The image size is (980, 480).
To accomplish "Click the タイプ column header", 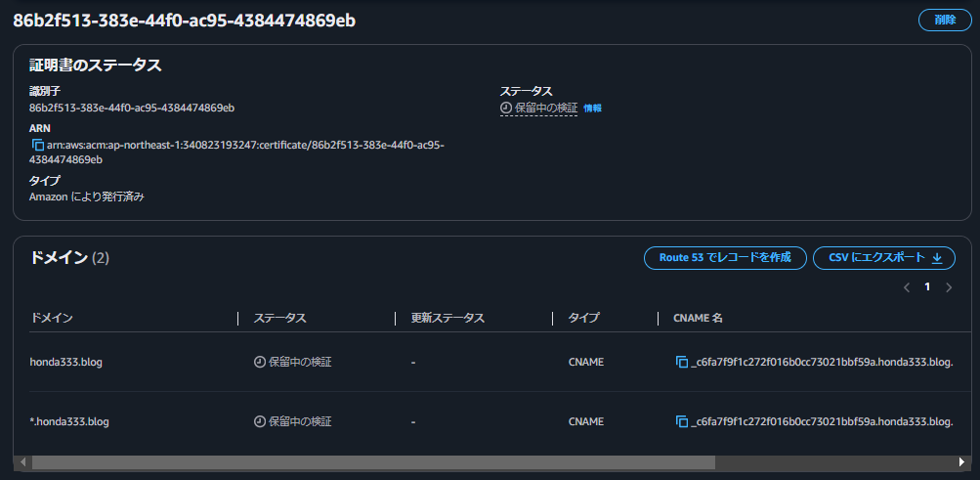I will (583, 318).
